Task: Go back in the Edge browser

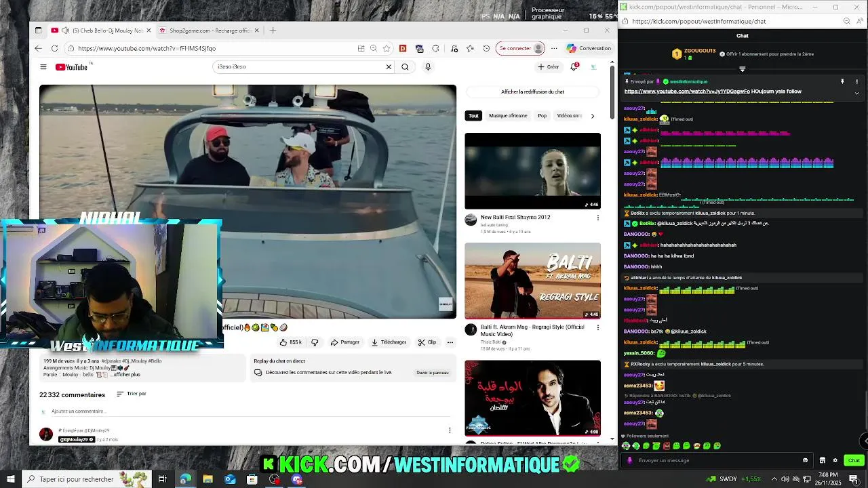Action: pyautogui.click(x=38, y=48)
